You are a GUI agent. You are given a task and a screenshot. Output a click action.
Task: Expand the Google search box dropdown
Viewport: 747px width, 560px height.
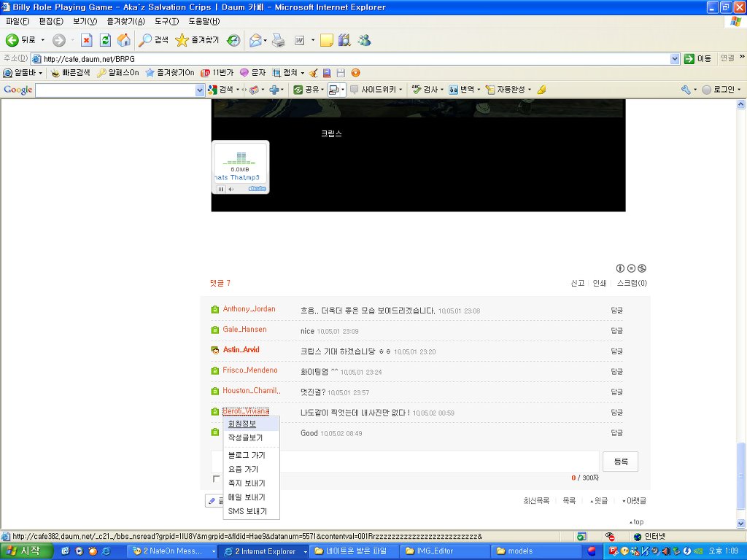(x=200, y=90)
